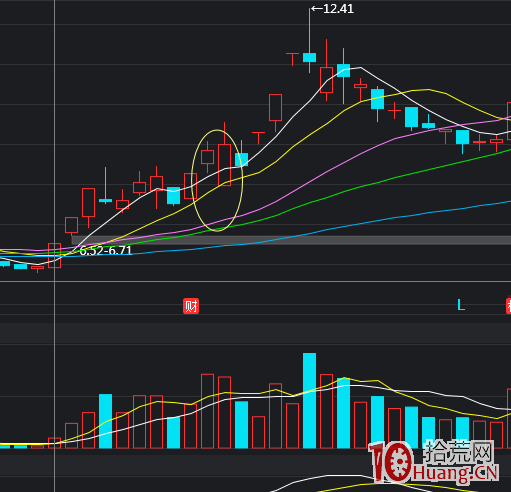Click the gray support zone band
The image size is (511, 492).
tap(291, 240)
